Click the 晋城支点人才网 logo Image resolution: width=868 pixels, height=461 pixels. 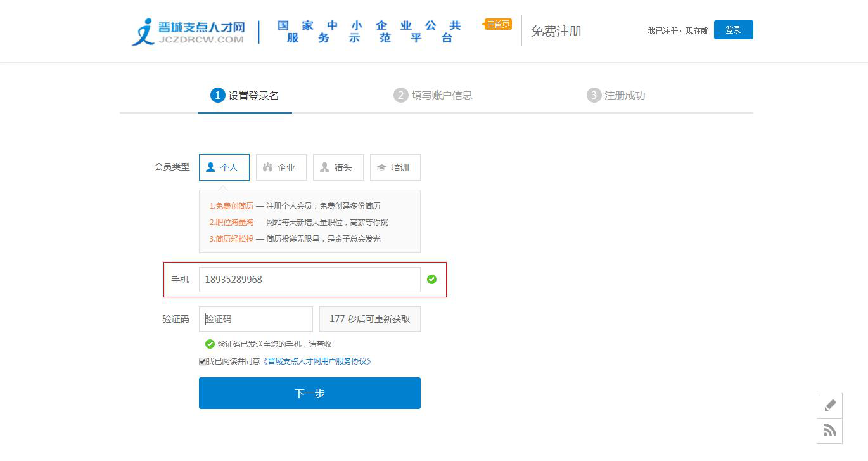(188, 32)
